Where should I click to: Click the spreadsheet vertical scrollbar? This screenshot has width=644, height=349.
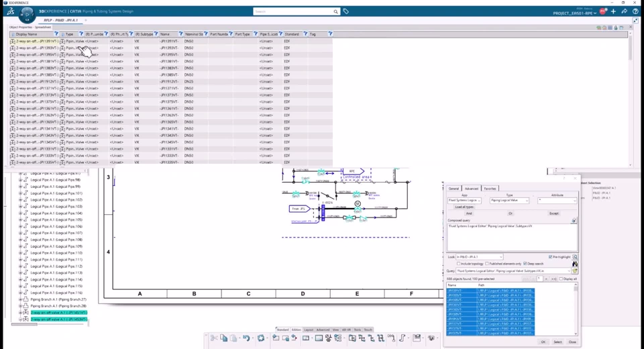tap(631, 48)
